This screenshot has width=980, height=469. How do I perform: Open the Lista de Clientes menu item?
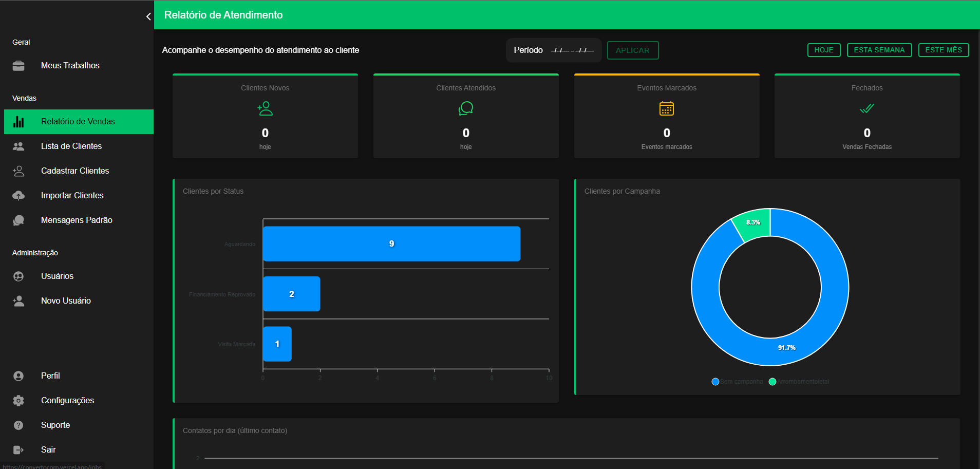pyautogui.click(x=72, y=146)
